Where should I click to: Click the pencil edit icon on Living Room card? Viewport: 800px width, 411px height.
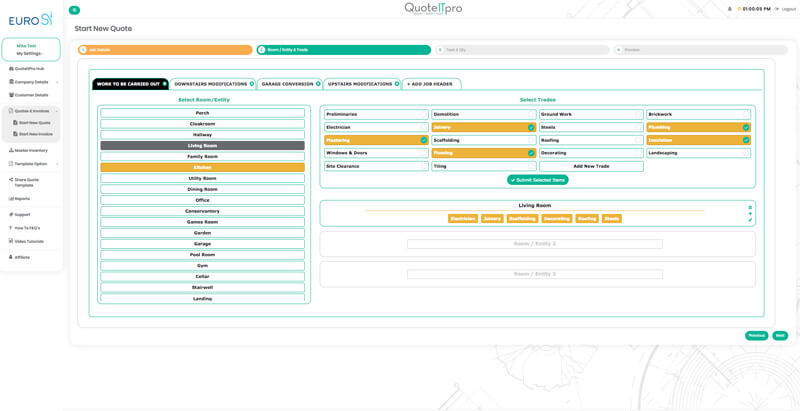click(750, 220)
